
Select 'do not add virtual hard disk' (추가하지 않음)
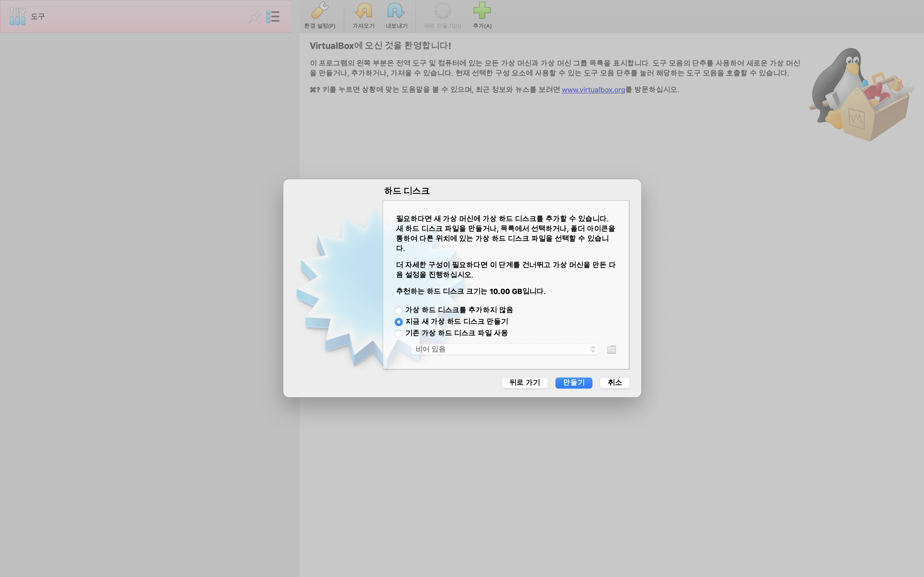coord(399,310)
